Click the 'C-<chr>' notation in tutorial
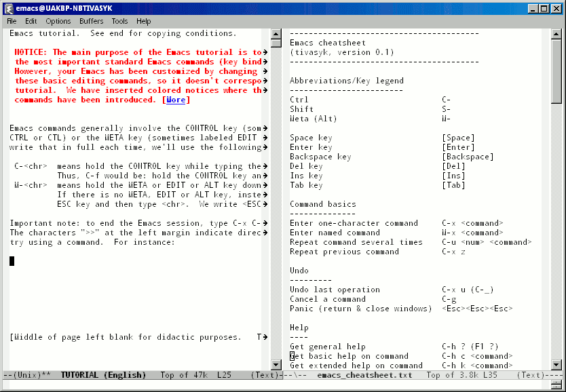 [31, 166]
